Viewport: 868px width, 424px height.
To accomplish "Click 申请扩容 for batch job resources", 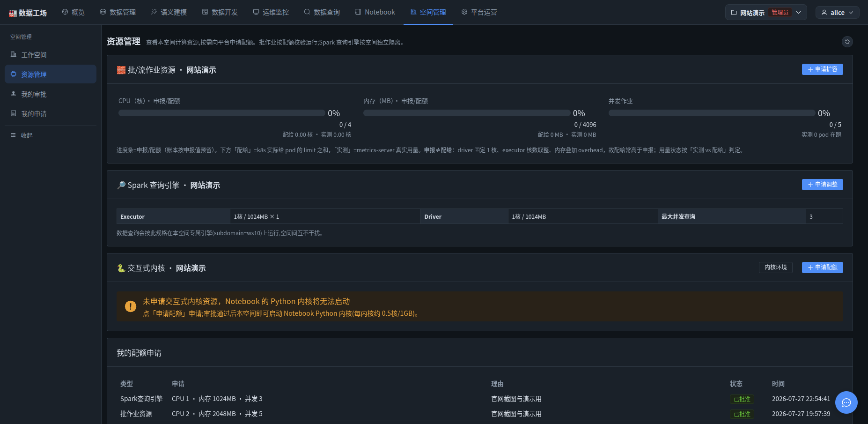I will coord(822,69).
